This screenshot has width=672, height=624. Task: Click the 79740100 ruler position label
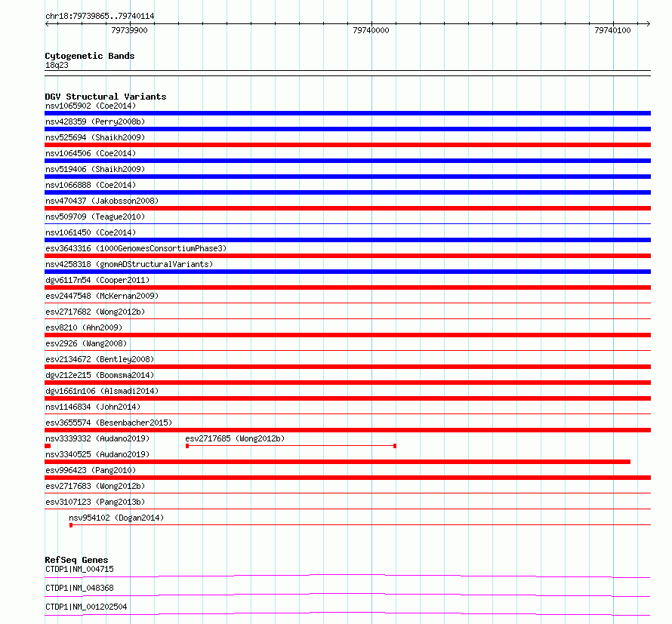click(x=612, y=30)
